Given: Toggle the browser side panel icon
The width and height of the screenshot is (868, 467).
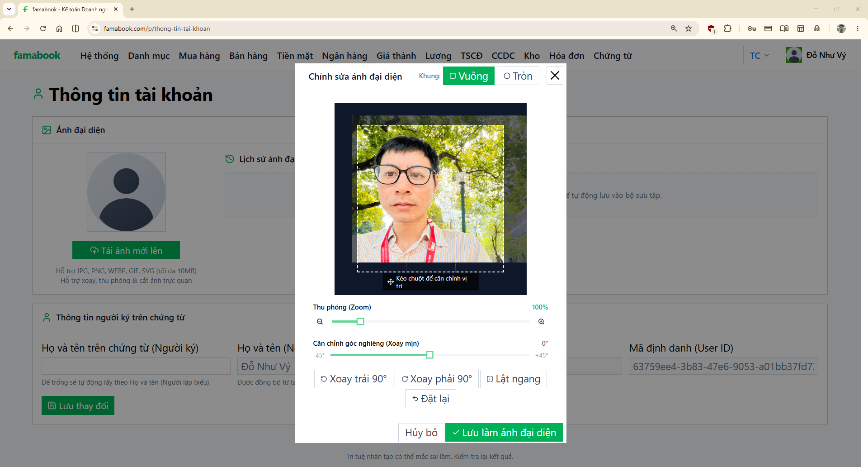Looking at the screenshot, I should (x=75, y=29).
